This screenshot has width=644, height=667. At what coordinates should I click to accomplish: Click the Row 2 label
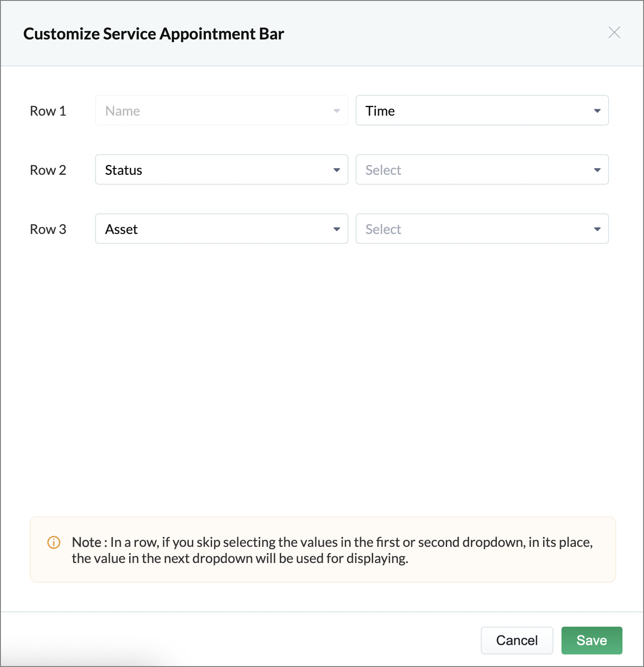(48, 170)
